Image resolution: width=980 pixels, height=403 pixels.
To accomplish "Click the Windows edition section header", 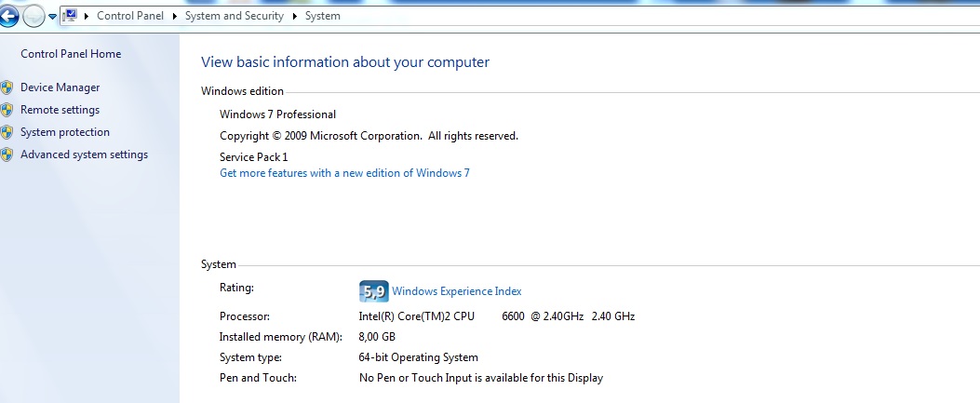I will coord(243,91).
